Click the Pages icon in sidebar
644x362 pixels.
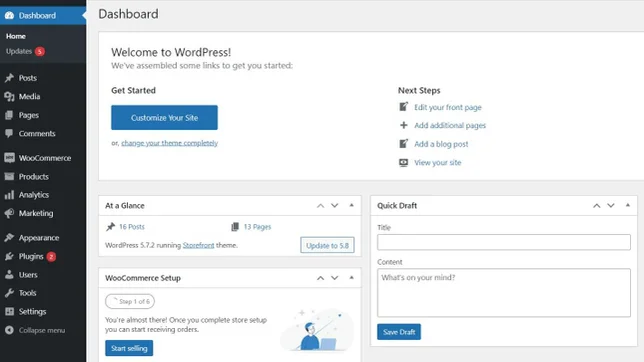coord(9,115)
